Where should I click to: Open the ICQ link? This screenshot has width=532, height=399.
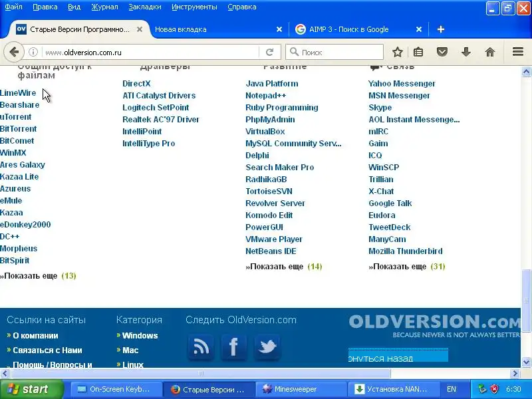point(375,156)
